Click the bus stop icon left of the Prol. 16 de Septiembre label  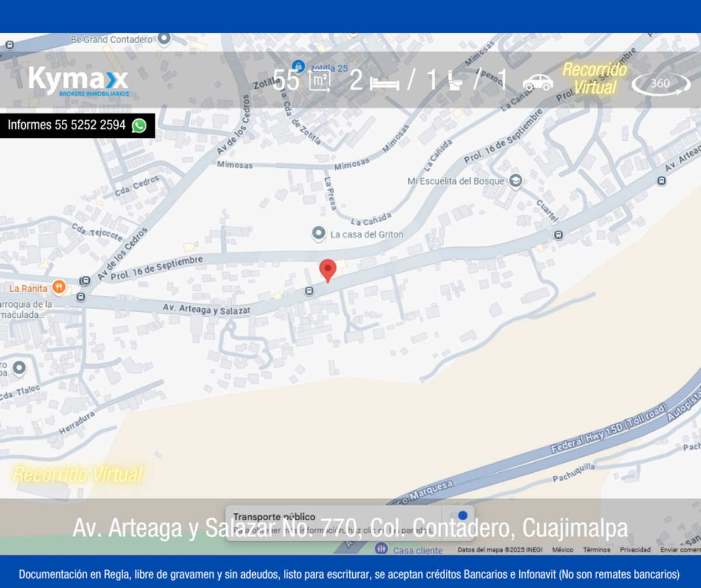click(86, 281)
